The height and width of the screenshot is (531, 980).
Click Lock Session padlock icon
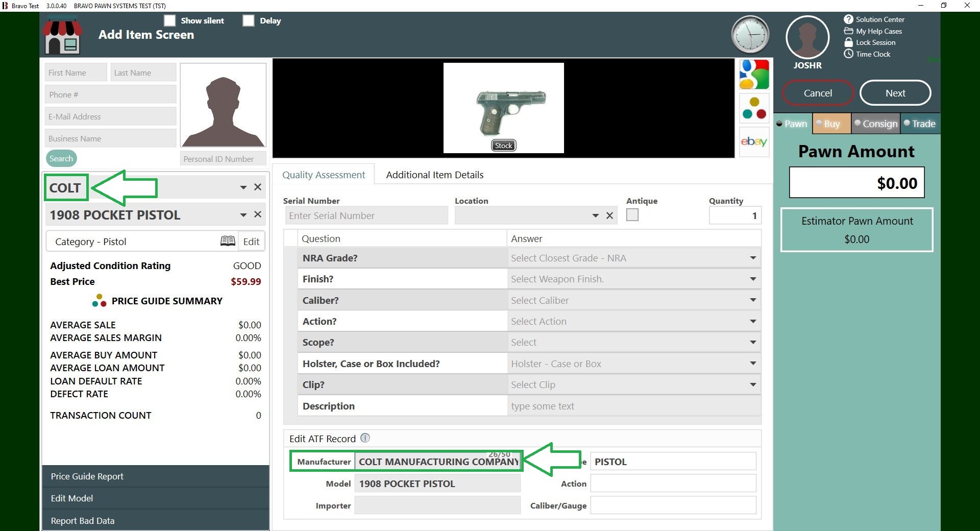coord(848,42)
